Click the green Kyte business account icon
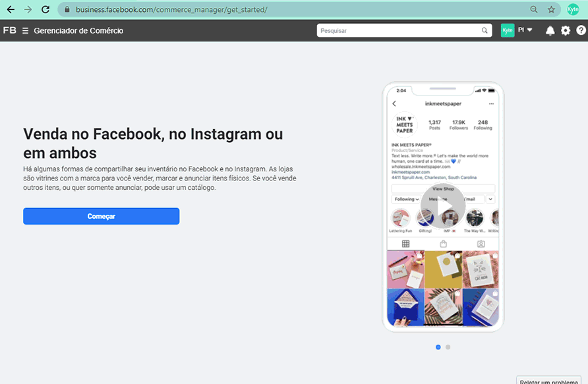Screen dimensions: 588x384 tap(508, 30)
